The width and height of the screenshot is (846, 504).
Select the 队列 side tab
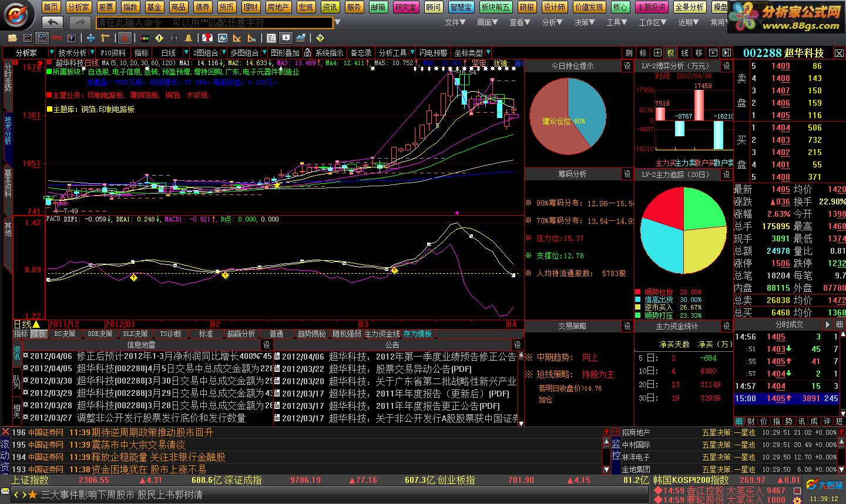click(x=17, y=381)
